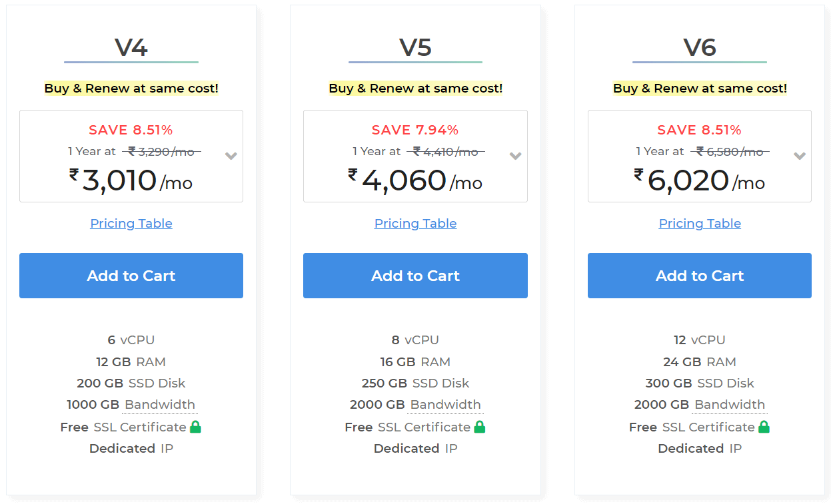Image resolution: width=831 pixels, height=504 pixels.
Task: Add the V5 plan to cart
Action: 415,276
